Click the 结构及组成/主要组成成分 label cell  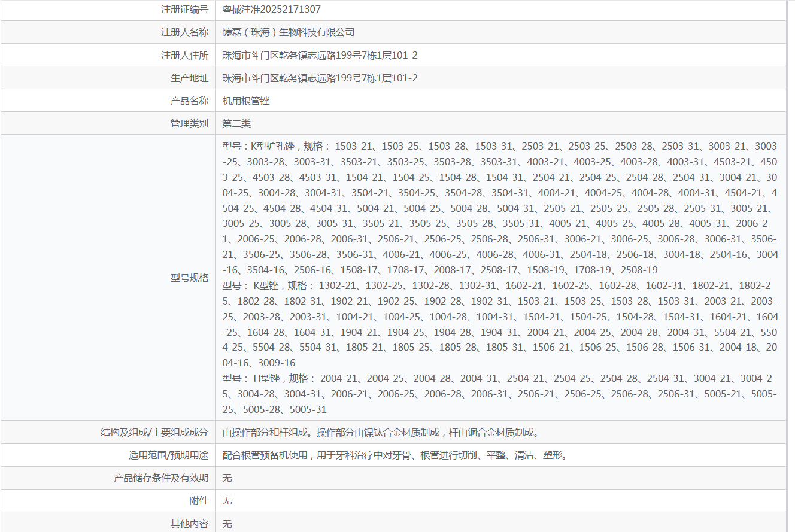108,432
